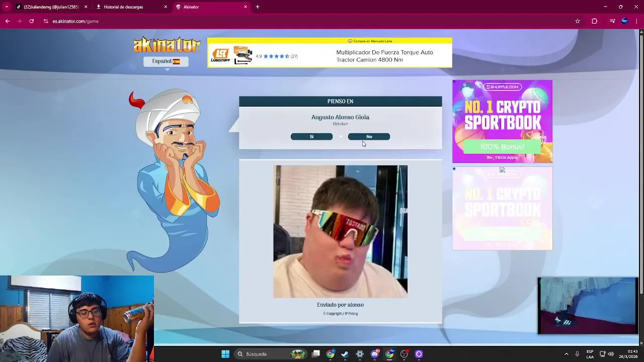The height and width of the screenshot is (362, 644).
Task: Bookmark this page with the star icon
Action: point(578,21)
